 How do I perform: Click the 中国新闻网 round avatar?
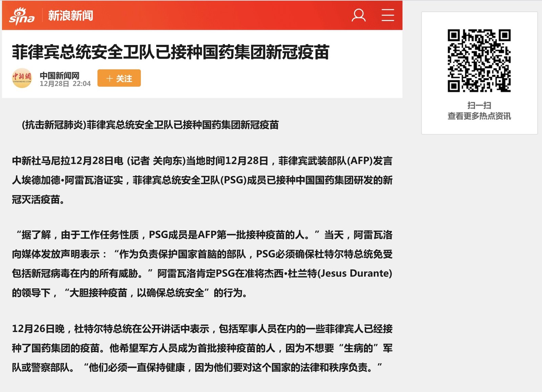pyautogui.click(x=22, y=78)
